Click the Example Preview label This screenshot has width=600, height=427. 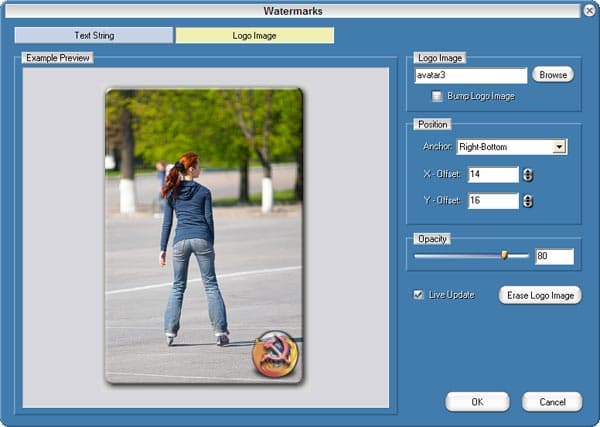click(58, 58)
